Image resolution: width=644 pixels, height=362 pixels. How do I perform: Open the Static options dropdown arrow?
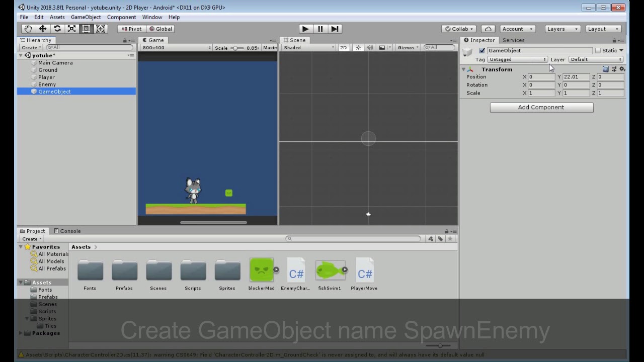point(621,51)
